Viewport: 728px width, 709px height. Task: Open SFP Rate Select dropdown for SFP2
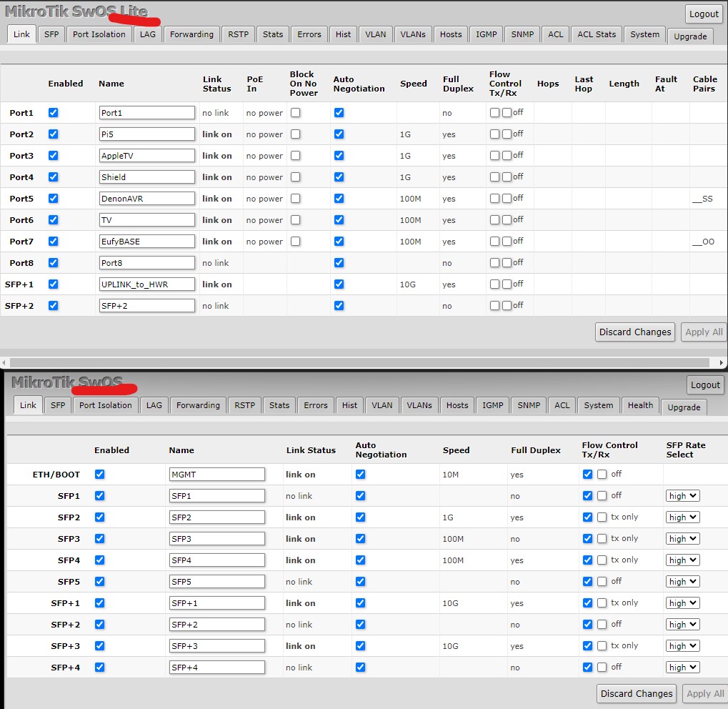coord(682,517)
